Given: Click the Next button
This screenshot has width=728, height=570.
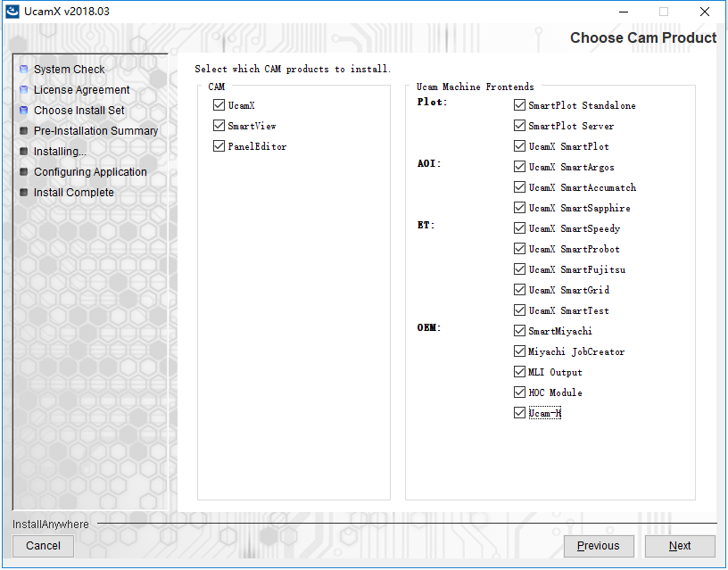Looking at the screenshot, I should pyautogui.click(x=680, y=546).
